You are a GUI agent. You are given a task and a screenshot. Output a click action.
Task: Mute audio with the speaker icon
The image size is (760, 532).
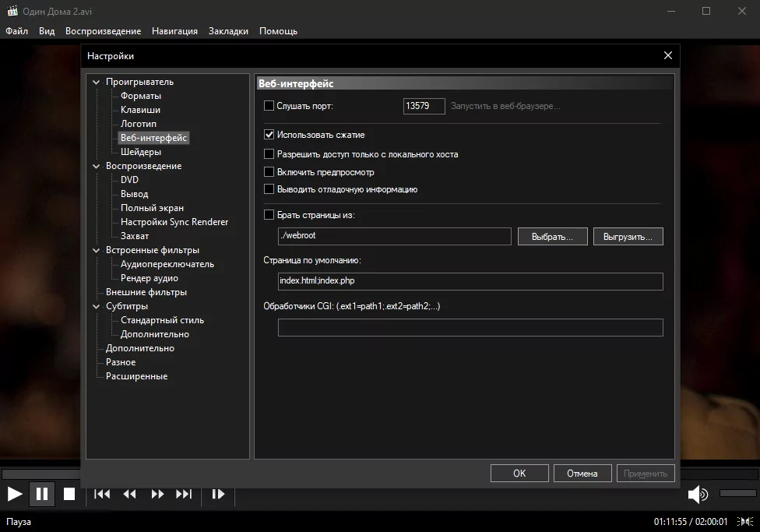[x=698, y=494]
